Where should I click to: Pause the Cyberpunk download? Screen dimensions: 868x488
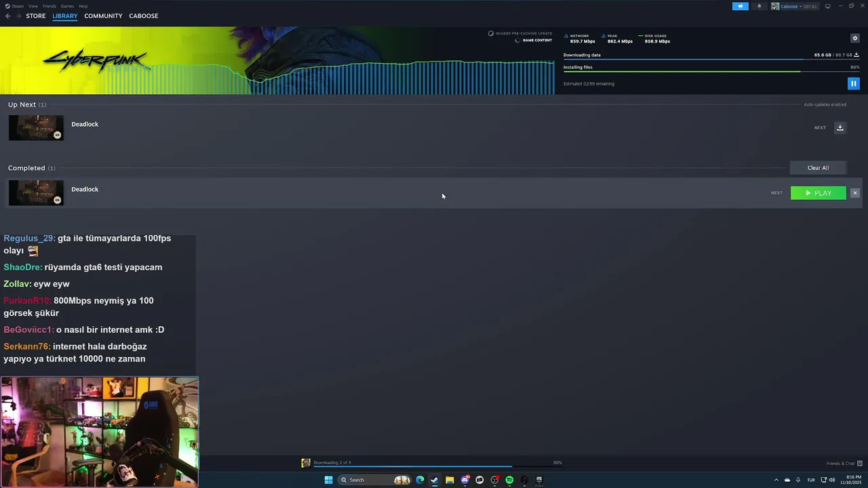(x=854, y=83)
